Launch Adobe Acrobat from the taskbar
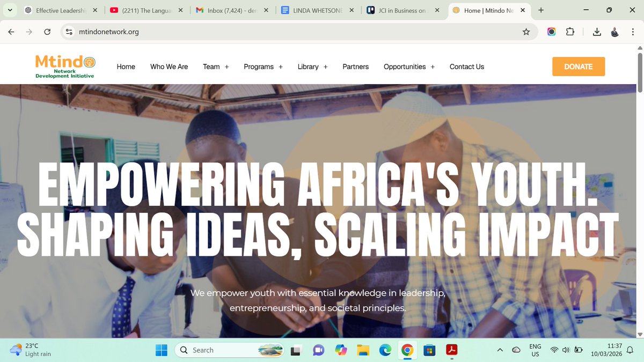Viewport: 644px width, 362px height. coord(452,350)
